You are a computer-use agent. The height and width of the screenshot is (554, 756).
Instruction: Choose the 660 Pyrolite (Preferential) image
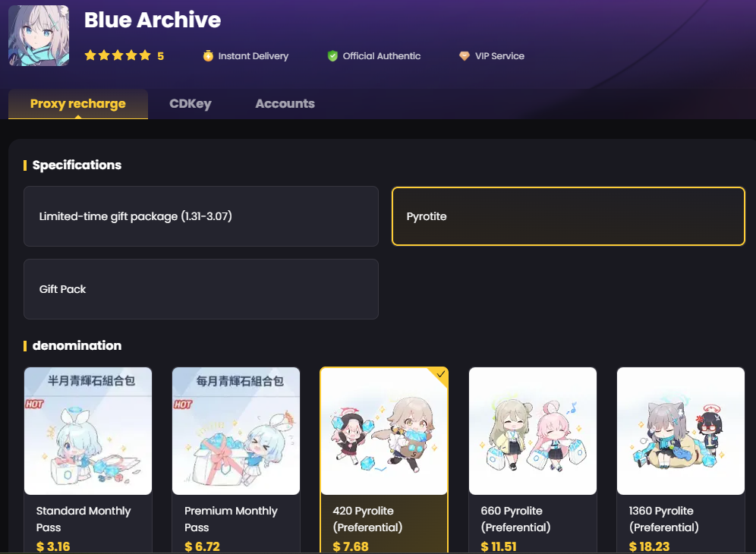coord(532,431)
